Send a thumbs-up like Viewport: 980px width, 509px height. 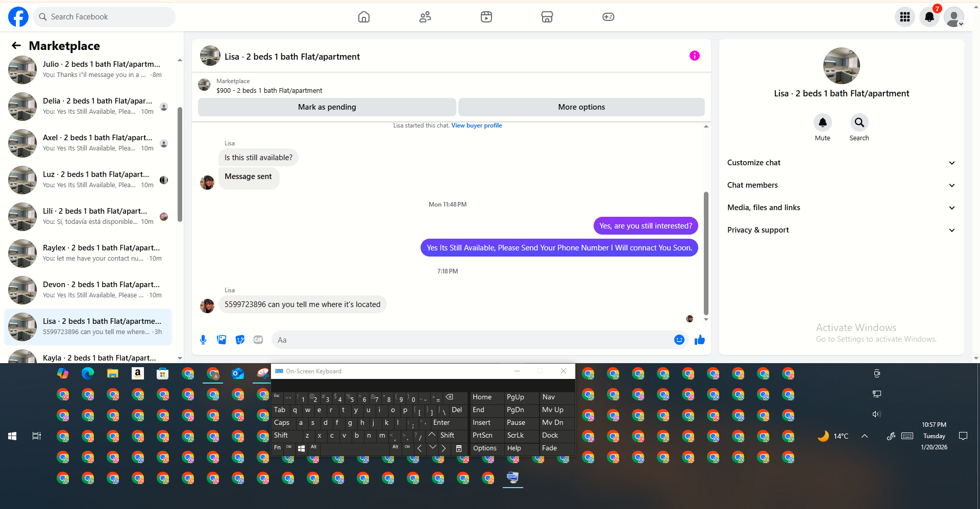pyautogui.click(x=700, y=340)
